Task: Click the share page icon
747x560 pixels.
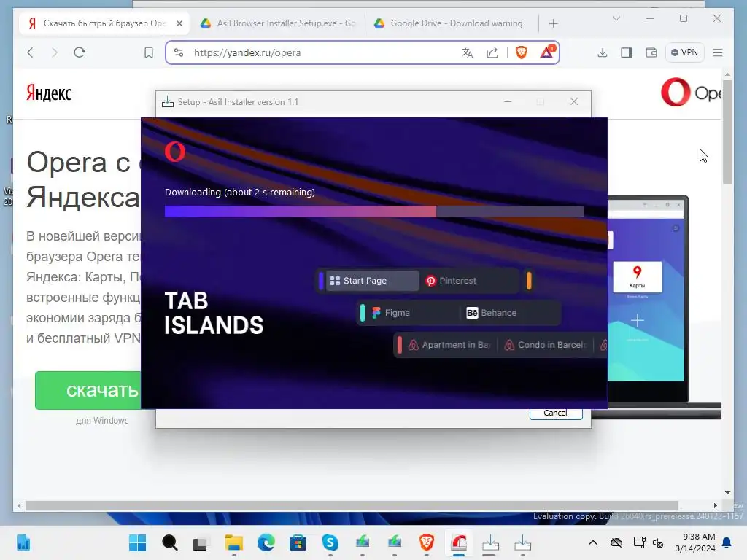Action: pyautogui.click(x=492, y=52)
